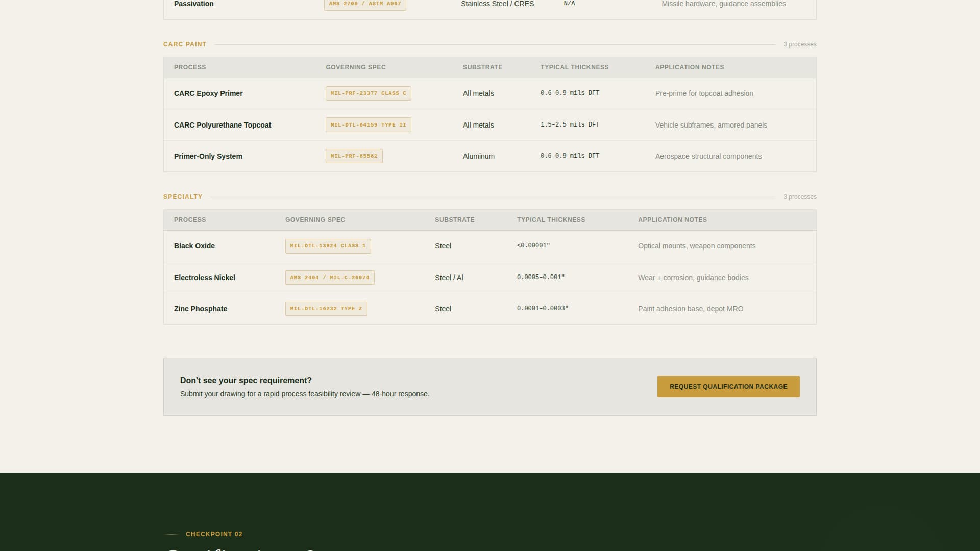
Task: Click the MIL-DTL-16232 TYPE Z spec chip
Action: (x=326, y=308)
